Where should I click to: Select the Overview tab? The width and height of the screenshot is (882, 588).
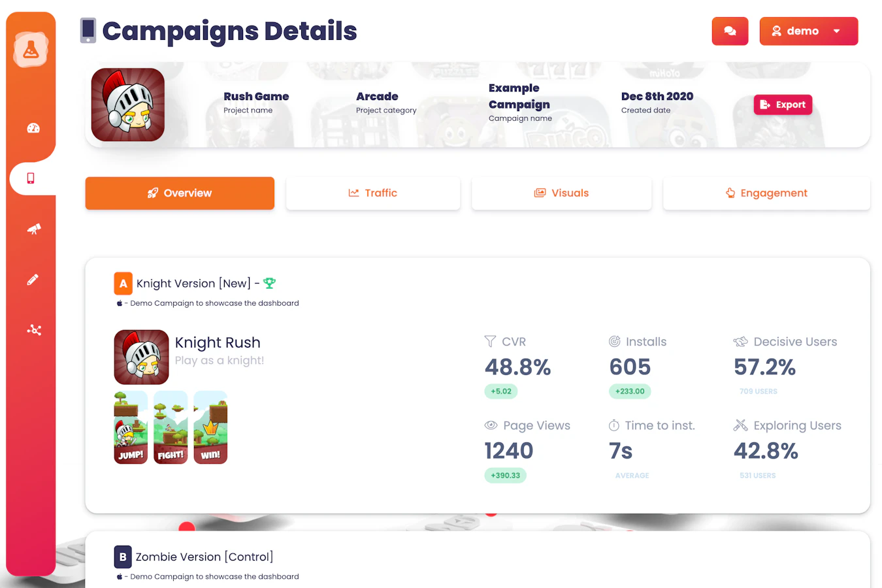click(x=180, y=193)
